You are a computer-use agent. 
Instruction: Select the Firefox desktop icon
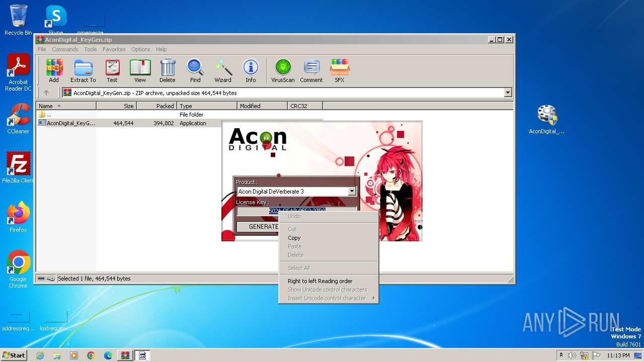tap(18, 217)
